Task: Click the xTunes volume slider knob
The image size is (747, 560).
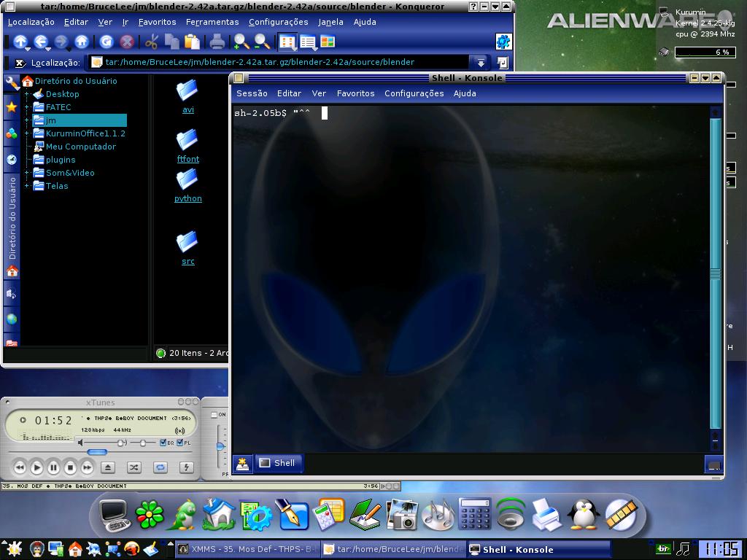Action: [x=121, y=443]
